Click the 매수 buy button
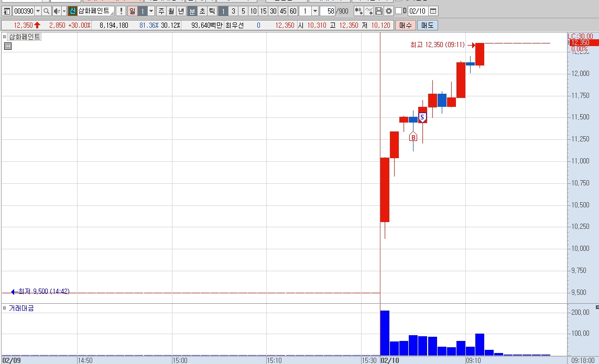 tap(406, 25)
